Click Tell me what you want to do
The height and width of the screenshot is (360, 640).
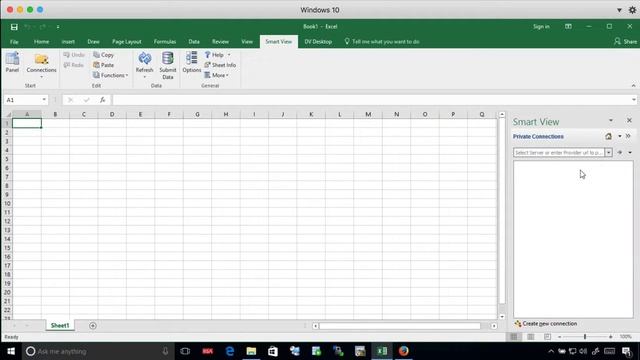(382, 42)
